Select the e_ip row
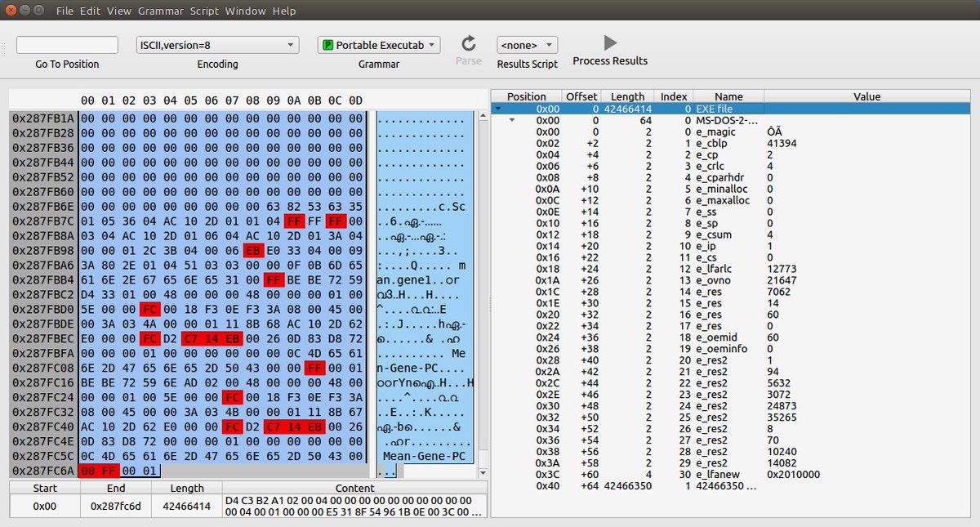Image resolution: width=980 pixels, height=527 pixels. 731,246
